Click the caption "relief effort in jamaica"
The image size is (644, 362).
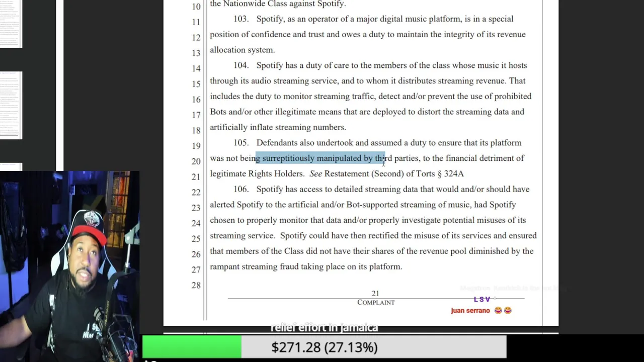tap(325, 328)
